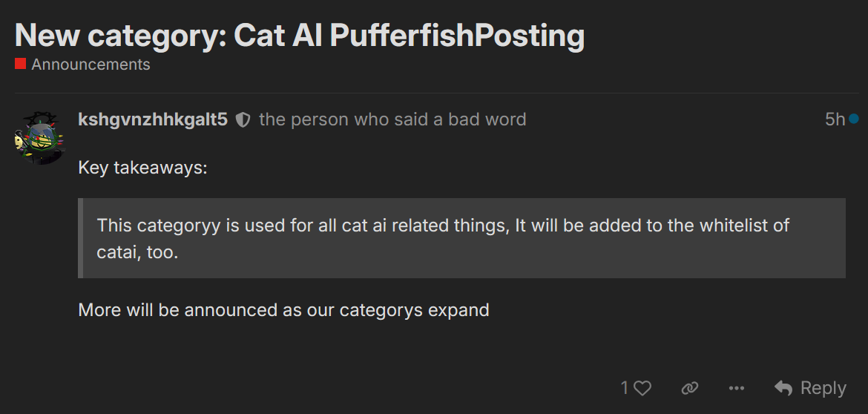The image size is (868, 414).
Task: Click the user title about a bad word
Action: pyautogui.click(x=392, y=119)
